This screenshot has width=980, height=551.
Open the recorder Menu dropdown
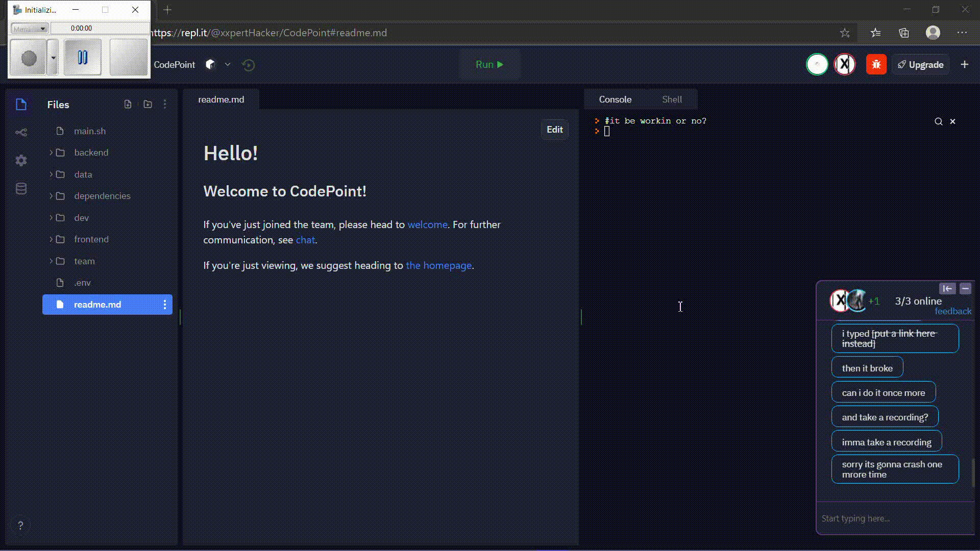[29, 29]
